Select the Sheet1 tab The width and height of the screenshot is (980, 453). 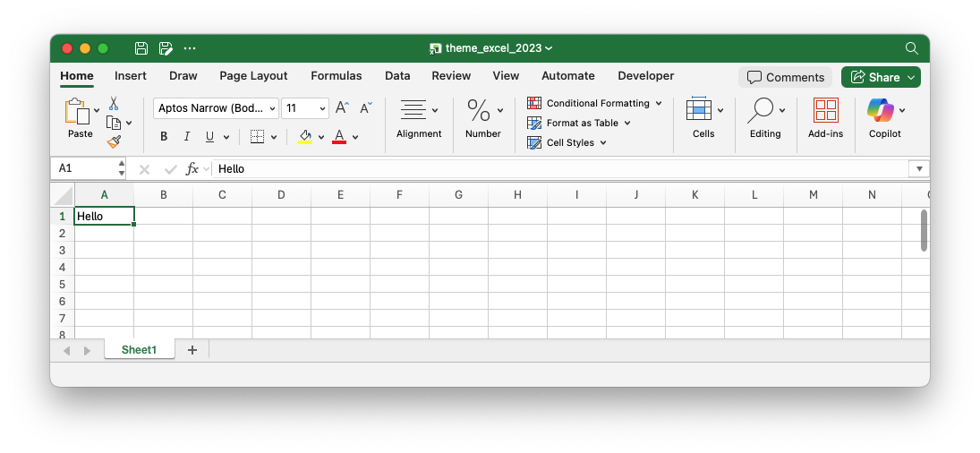click(140, 350)
